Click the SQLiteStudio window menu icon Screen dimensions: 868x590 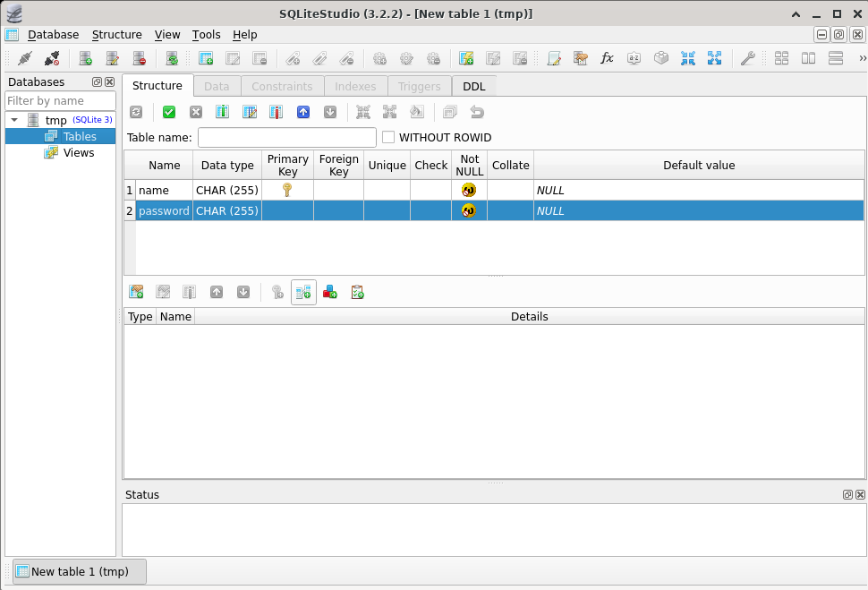click(13, 13)
